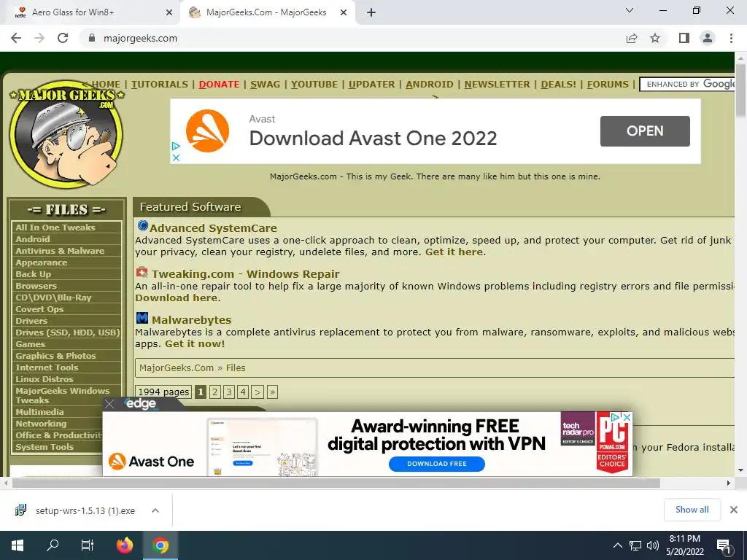
Task: Switch to Aero Glass for Win8+ tab
Action: coord(90,12)
